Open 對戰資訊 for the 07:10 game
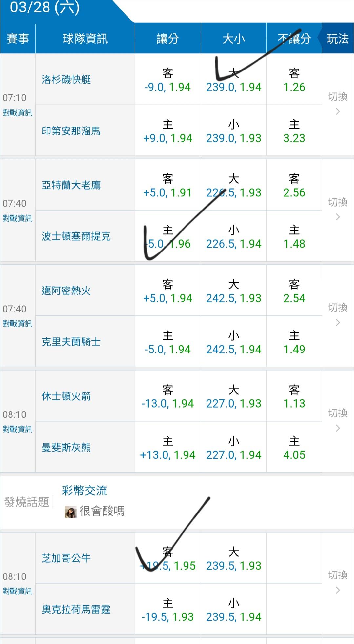Image resolution: width=354 pixels, height=644 pixels. click(17, 113)
